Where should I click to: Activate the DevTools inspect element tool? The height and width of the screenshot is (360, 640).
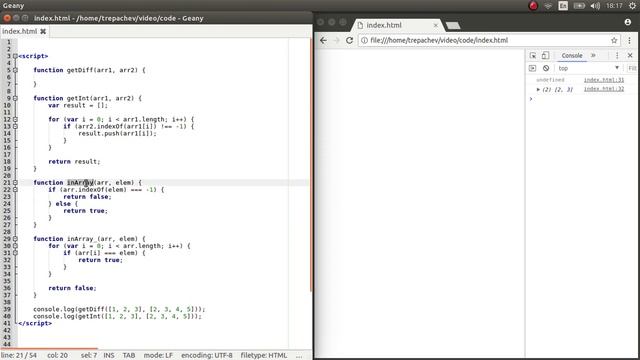(x=533, y=56)
